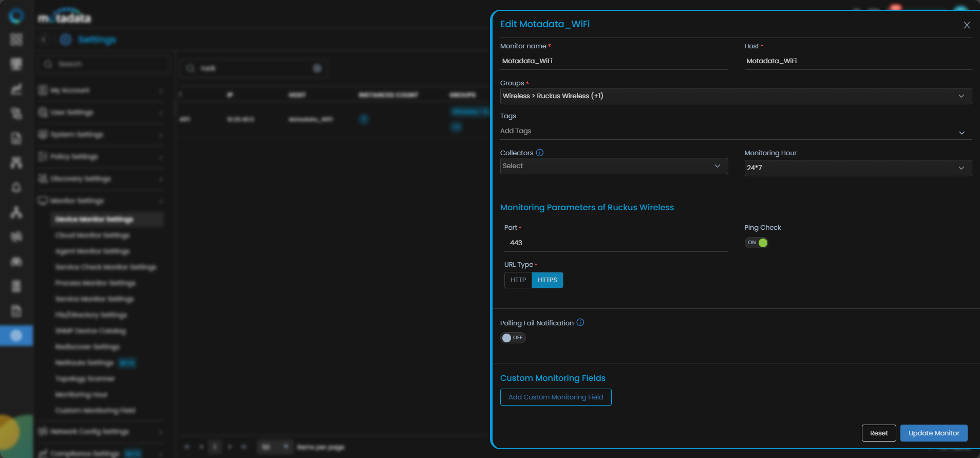Open Topology Scanner in the sidebar
Screen dimensions: 980x458
(85, 379)
